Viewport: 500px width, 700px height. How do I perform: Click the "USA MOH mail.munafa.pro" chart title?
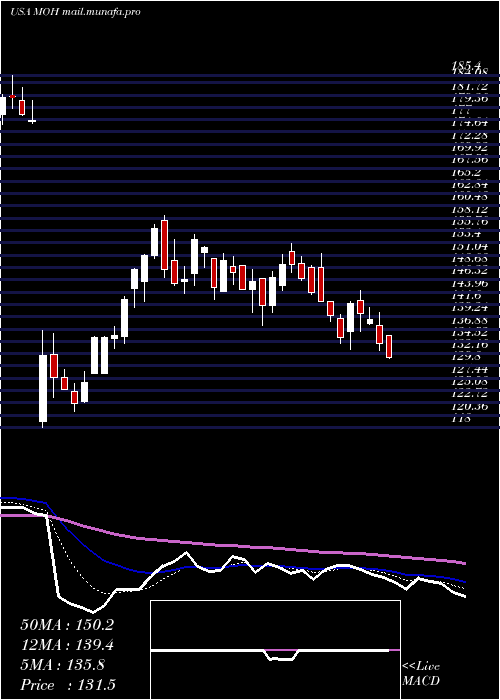tap(75, 12)
